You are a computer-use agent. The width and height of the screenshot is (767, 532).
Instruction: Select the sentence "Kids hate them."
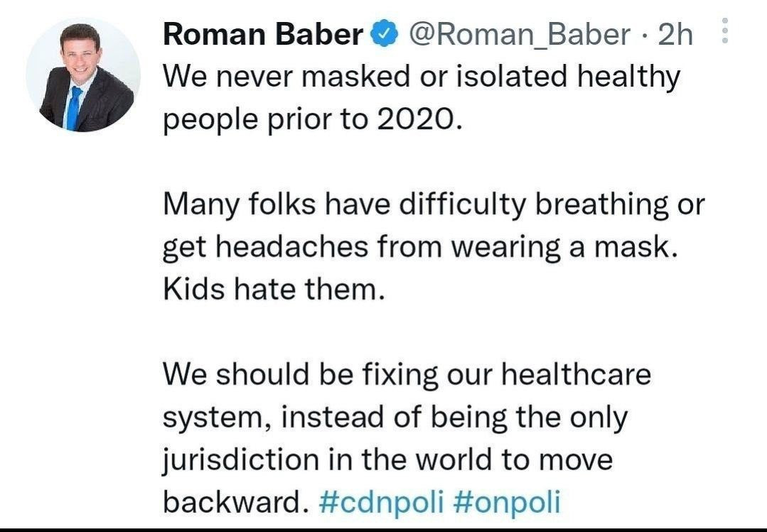pyautogui.click(x=274, y=289)
